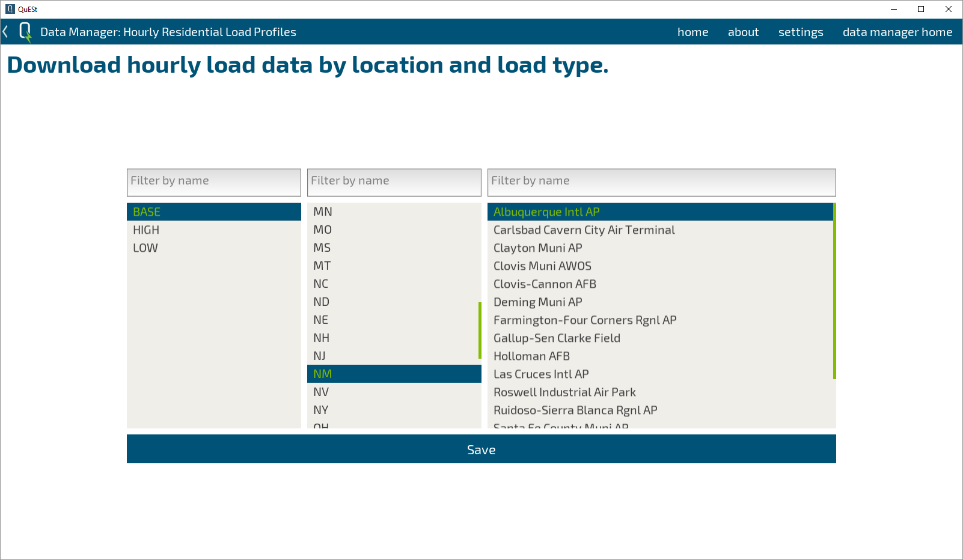Image resolution: width=963 pixels, height=560 pixels.
Task: Select Deming Muni AP
Action: [x=660, y=302]
